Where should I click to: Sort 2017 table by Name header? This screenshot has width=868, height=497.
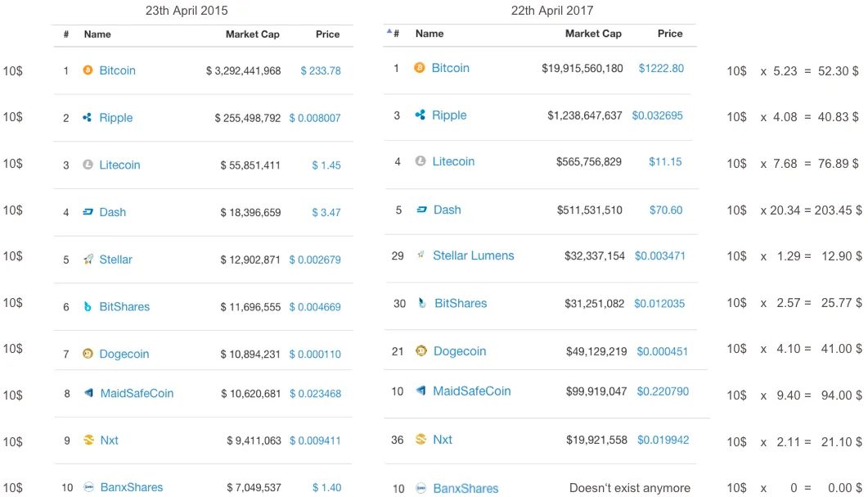pyautogui.click(x=430, y=34)
